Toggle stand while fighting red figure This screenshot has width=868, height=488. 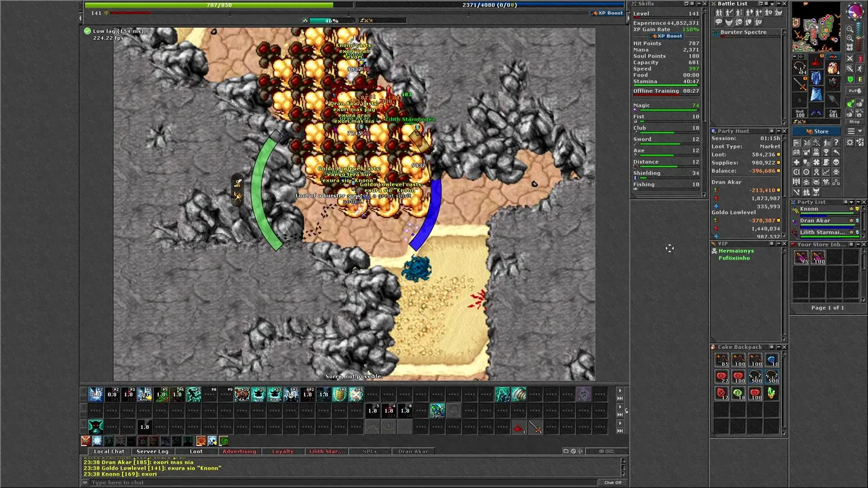[860, 58]
